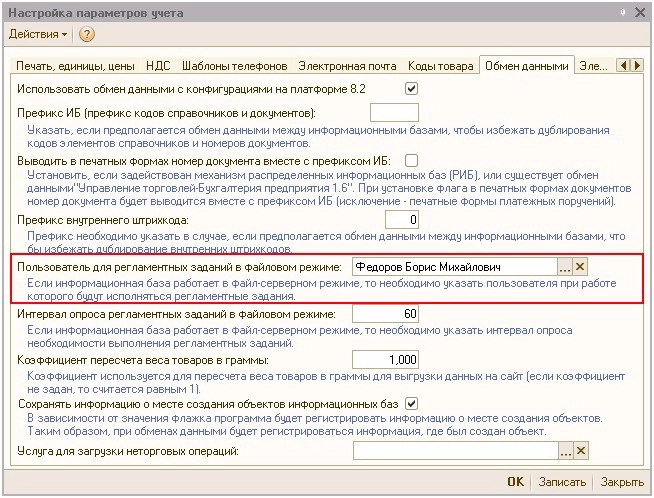Switch to the НДС tab
Screen dimensions: 654x498
158,66
